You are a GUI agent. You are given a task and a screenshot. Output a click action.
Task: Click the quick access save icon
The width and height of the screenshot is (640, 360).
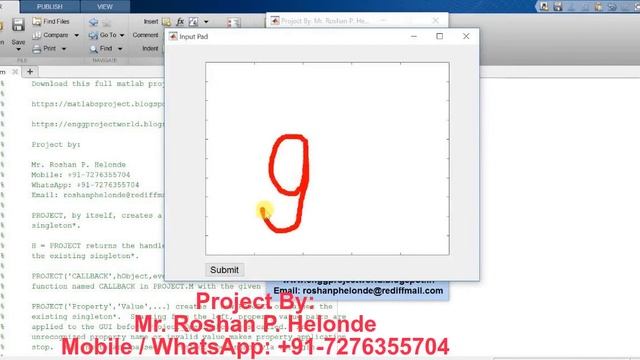(x=558, y=7)
